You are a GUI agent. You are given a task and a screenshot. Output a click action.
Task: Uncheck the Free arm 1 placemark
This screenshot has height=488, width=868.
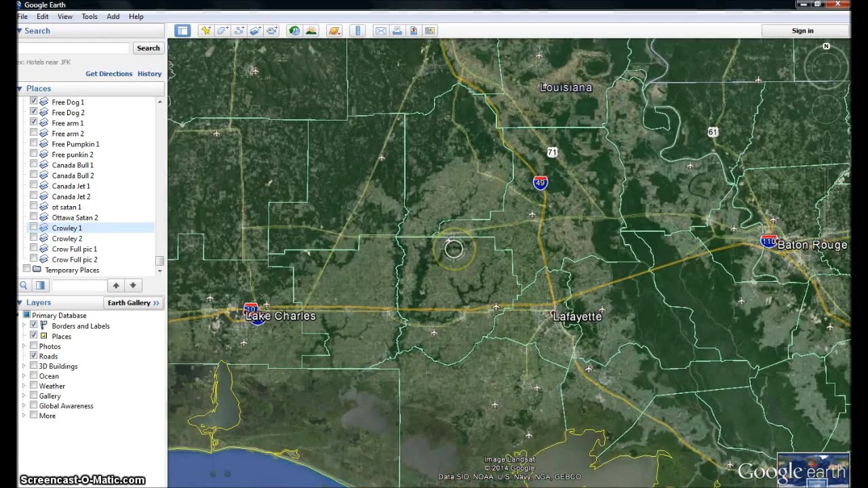tap(34, 122)
